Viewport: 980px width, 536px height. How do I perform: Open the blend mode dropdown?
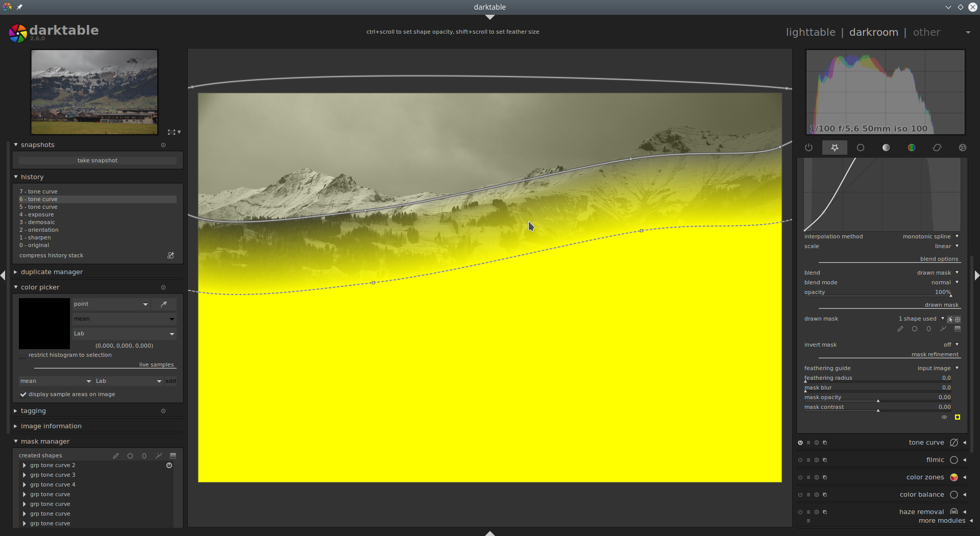click(944, 283)
